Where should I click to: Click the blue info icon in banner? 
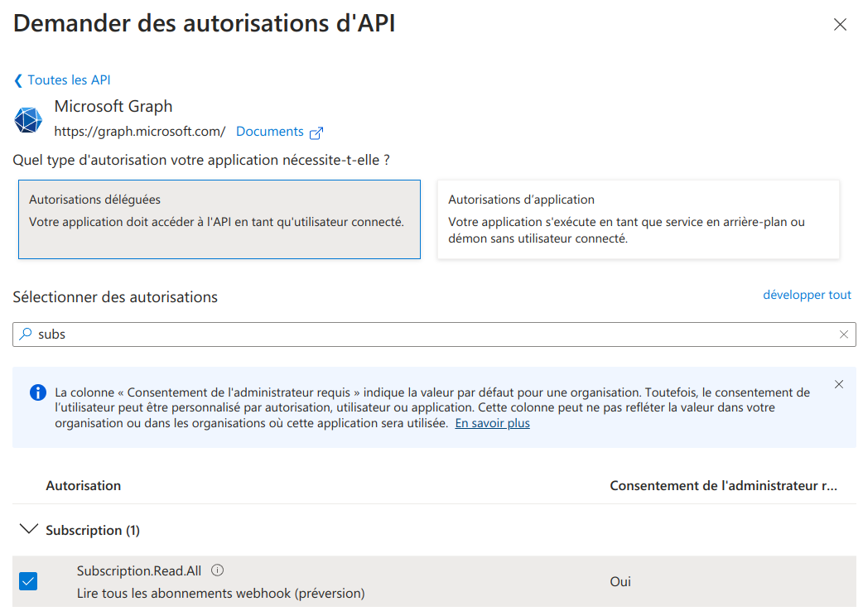(x=38, y=392)
